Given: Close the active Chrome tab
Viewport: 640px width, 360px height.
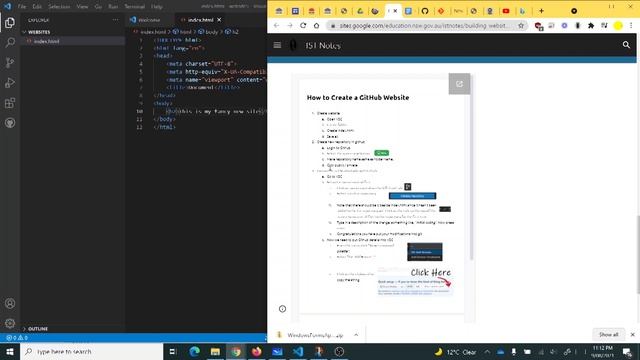Looking at the screenshot, I should click(395, 11).
